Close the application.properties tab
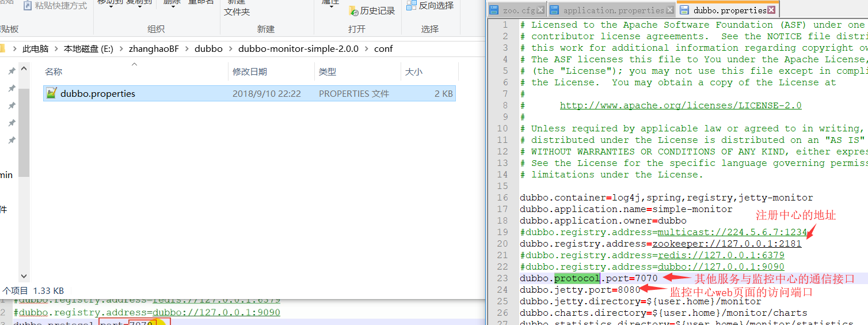Screen dimensions: 868x325 click(671, 10)
